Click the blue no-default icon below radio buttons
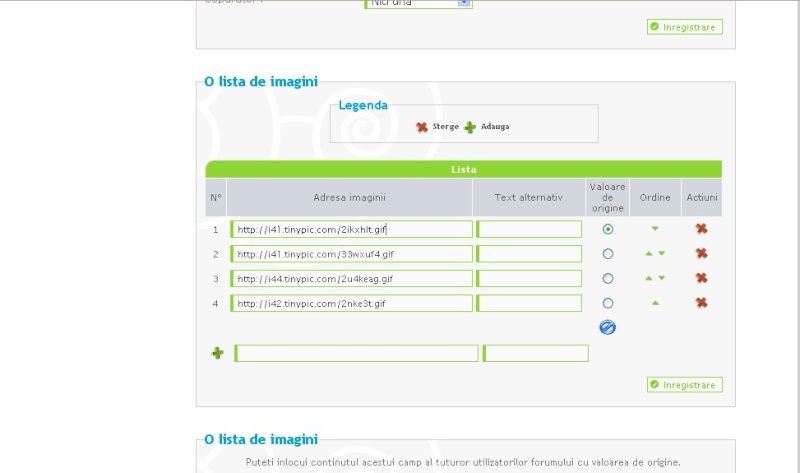Viewport: 800px width, 473px height. point(607,327)
